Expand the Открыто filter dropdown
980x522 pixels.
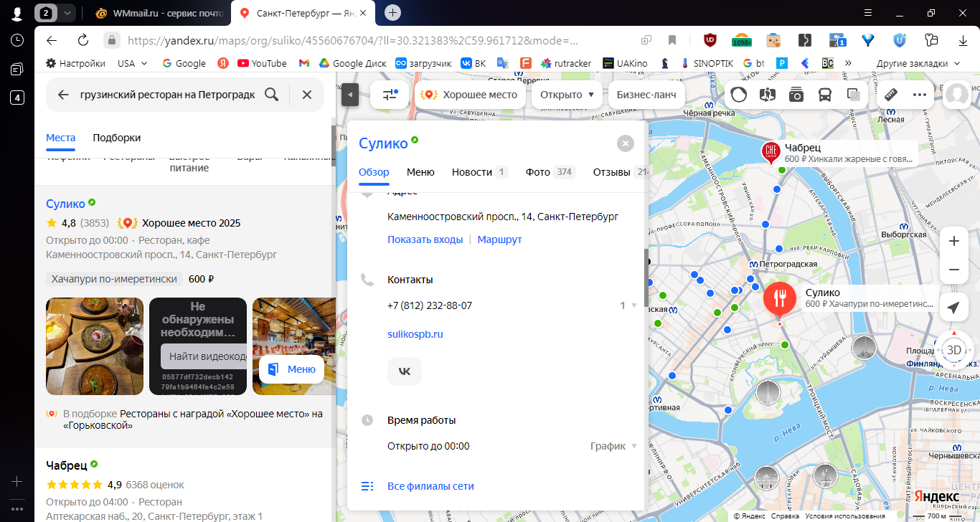click(x=567, y=95)
